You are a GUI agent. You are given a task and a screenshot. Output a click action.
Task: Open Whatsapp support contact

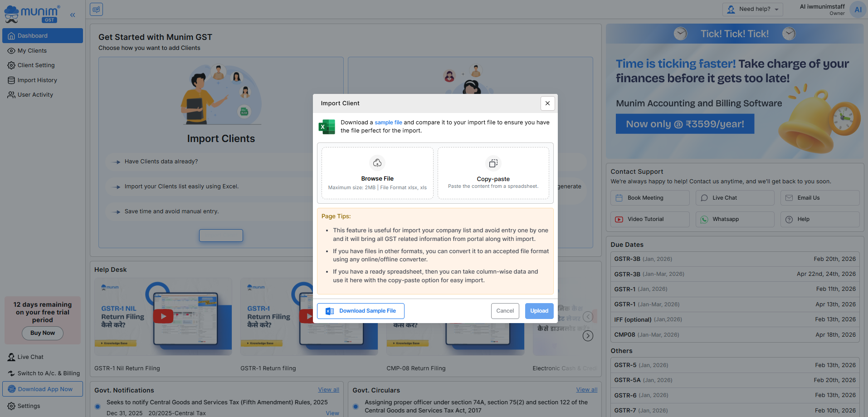pos(734,219)
